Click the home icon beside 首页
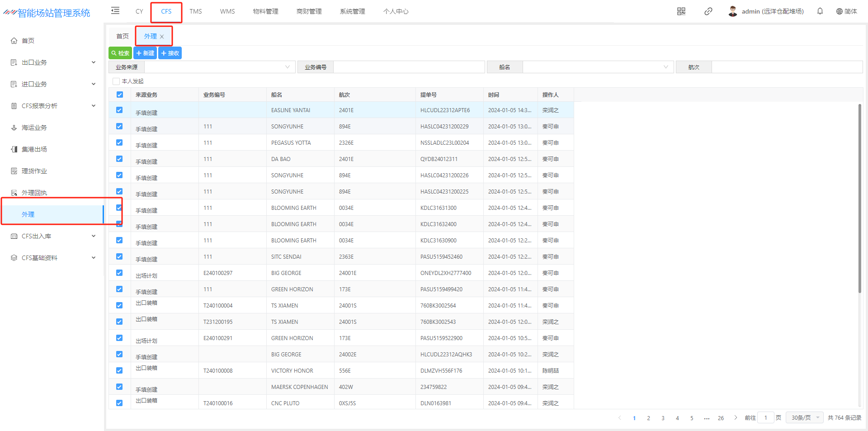 coord(14,41)
